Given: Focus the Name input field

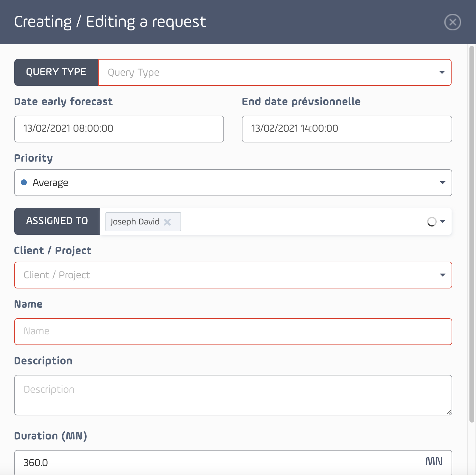Looking at the screenshot, I should click(233, 332).
